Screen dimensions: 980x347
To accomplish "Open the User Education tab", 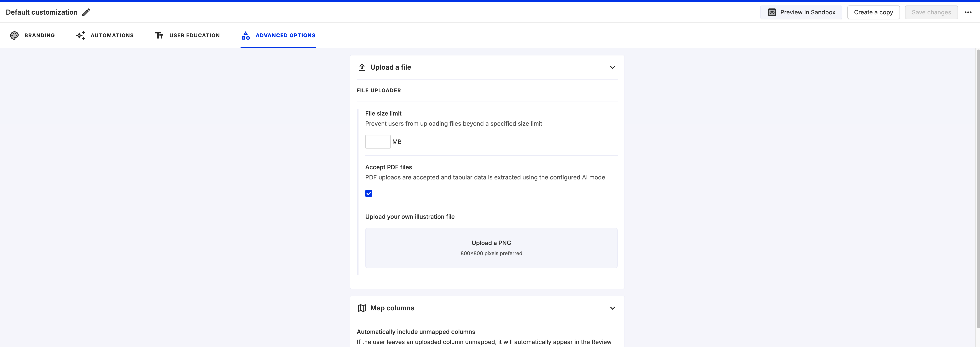I will tap(187, 35).
